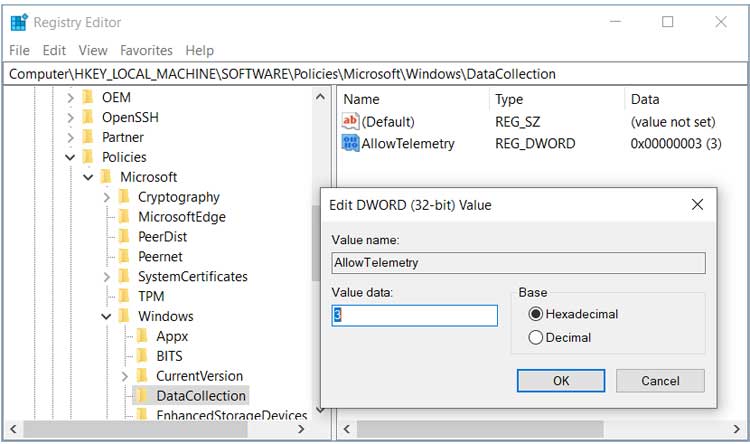
Task: Click the SystemCertificates folder icon
Action: [x=124, y=277]
